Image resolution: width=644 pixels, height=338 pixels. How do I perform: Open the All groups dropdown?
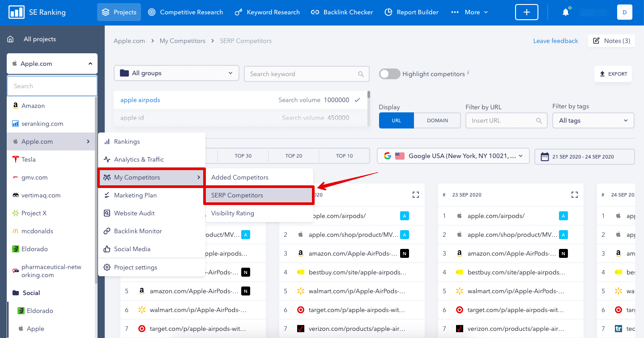176,73
